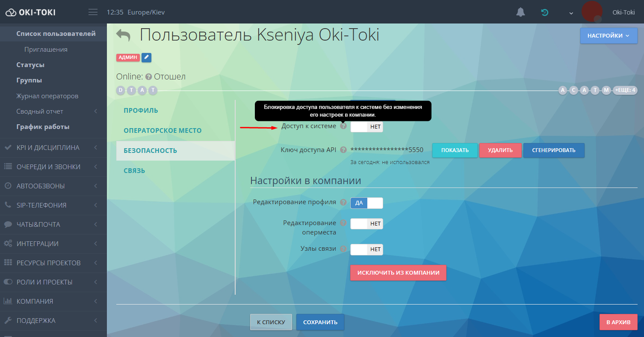Toggle the Редактирование оперместа switch
Screen dimensions: 644x337
366,224
